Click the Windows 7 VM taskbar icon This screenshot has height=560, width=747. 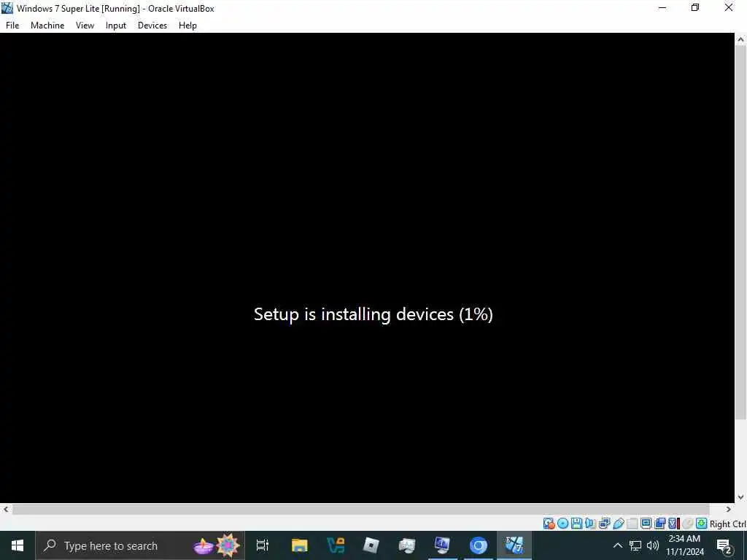point(514,545)
